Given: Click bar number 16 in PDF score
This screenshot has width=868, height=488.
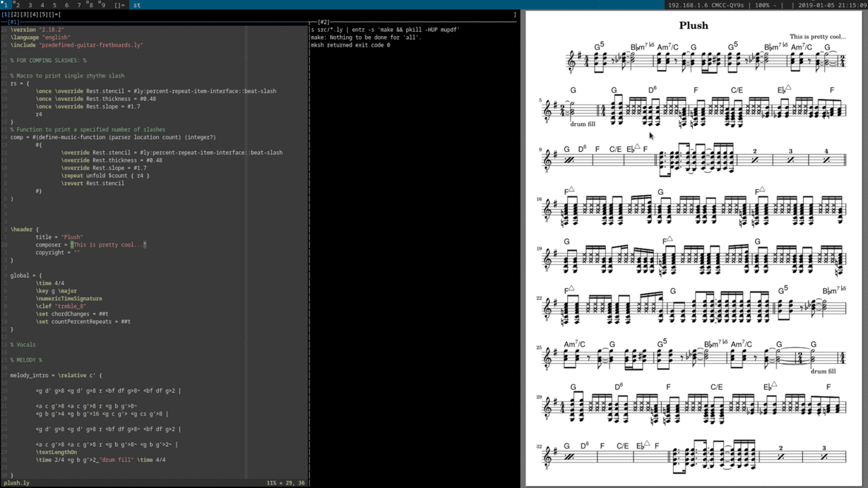Looking at the screenshot, I should coord(539,199).
